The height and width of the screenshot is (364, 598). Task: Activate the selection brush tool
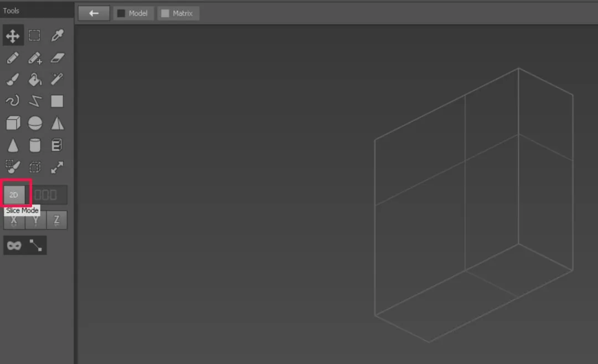[13, 167]
